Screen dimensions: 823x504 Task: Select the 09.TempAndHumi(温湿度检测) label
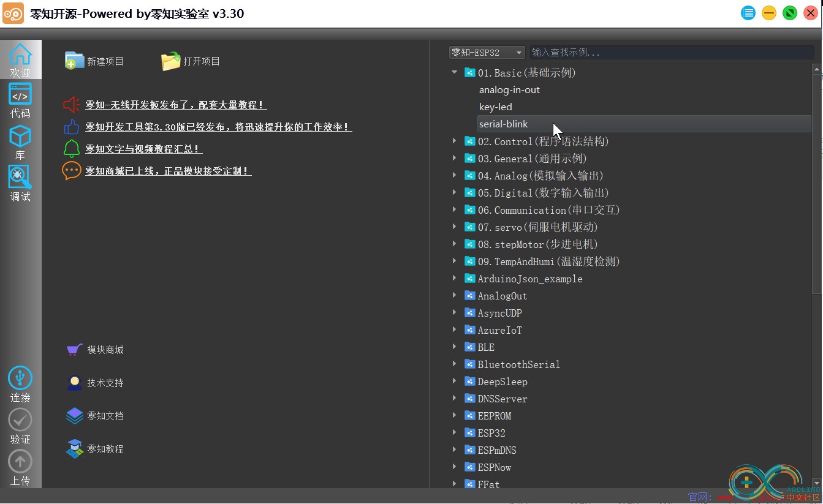[x=549, y=261]
